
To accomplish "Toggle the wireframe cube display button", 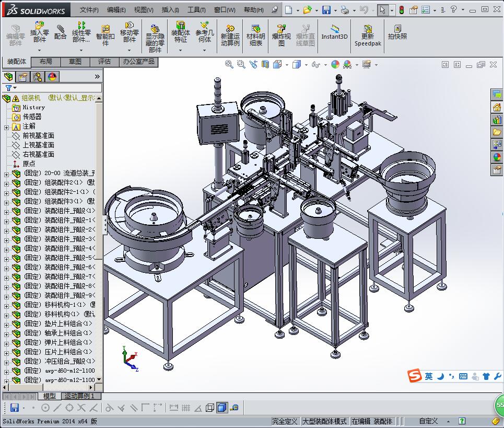I will point(210,408).
